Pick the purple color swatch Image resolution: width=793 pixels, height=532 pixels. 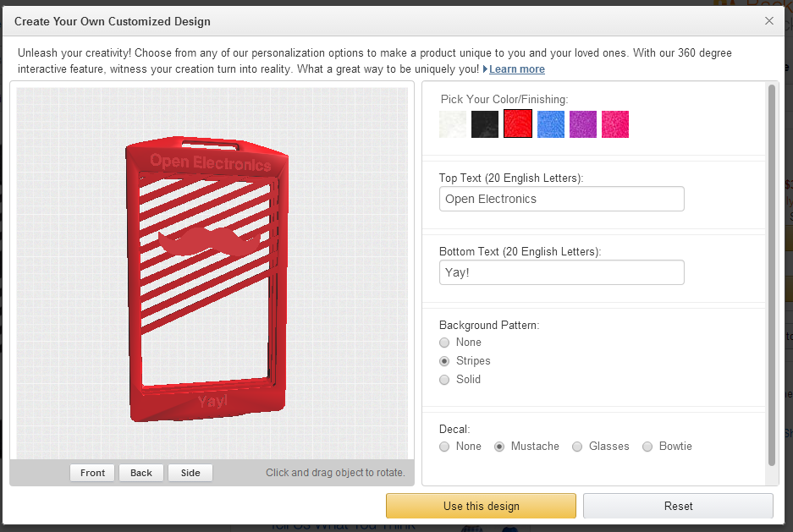(583, 124)
